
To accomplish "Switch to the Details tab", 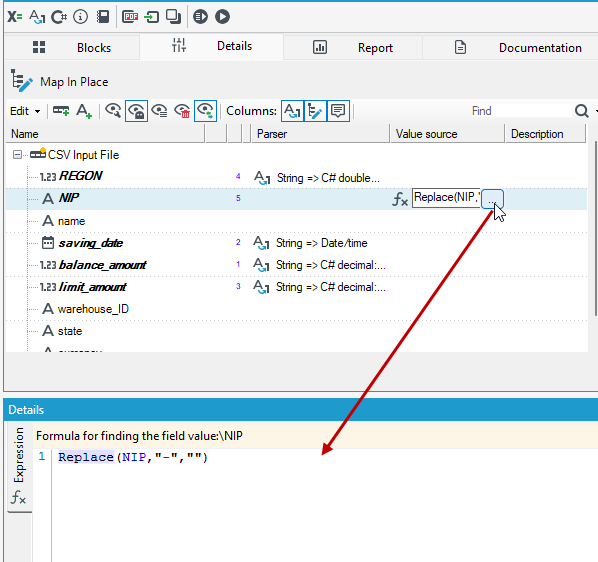I will pyautogui.click(x=212, y=46).
